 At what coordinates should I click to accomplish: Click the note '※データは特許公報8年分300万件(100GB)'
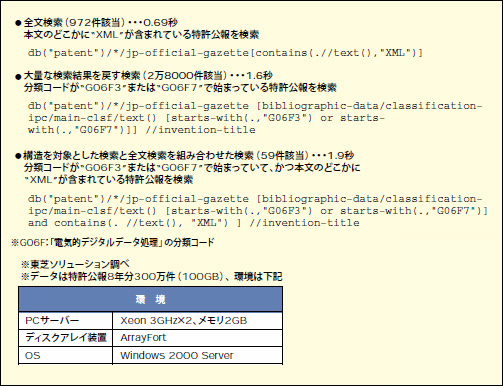click(122, 277)
